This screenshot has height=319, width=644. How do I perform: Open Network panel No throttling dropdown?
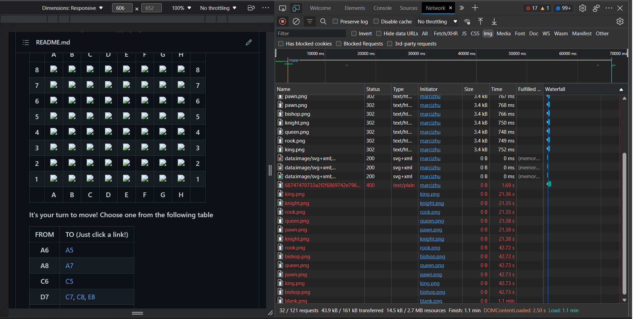click(x=437, y=22)
